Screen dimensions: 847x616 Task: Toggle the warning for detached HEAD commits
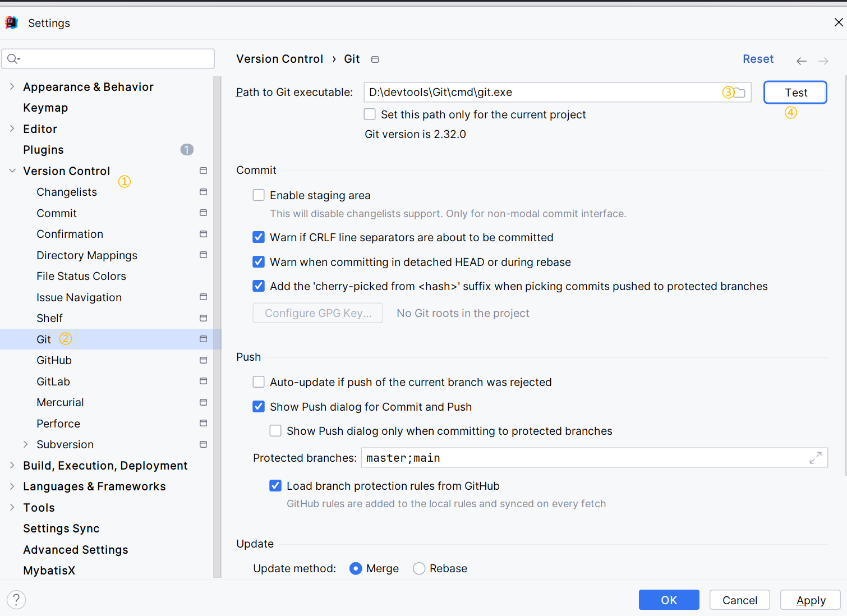pos(259,262)
